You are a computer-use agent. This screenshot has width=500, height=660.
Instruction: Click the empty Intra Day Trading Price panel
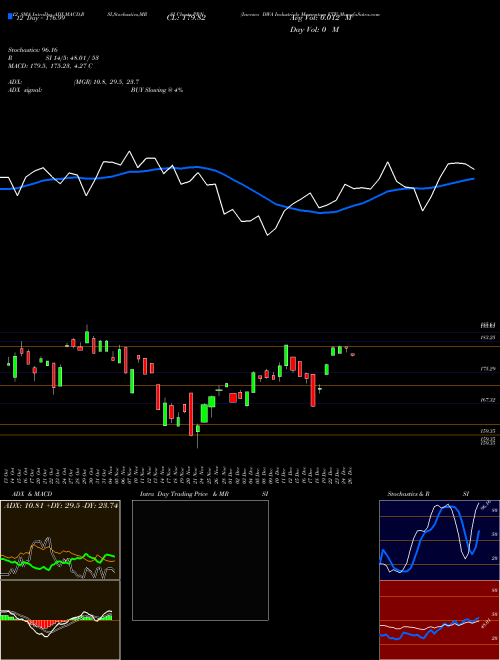200,560
